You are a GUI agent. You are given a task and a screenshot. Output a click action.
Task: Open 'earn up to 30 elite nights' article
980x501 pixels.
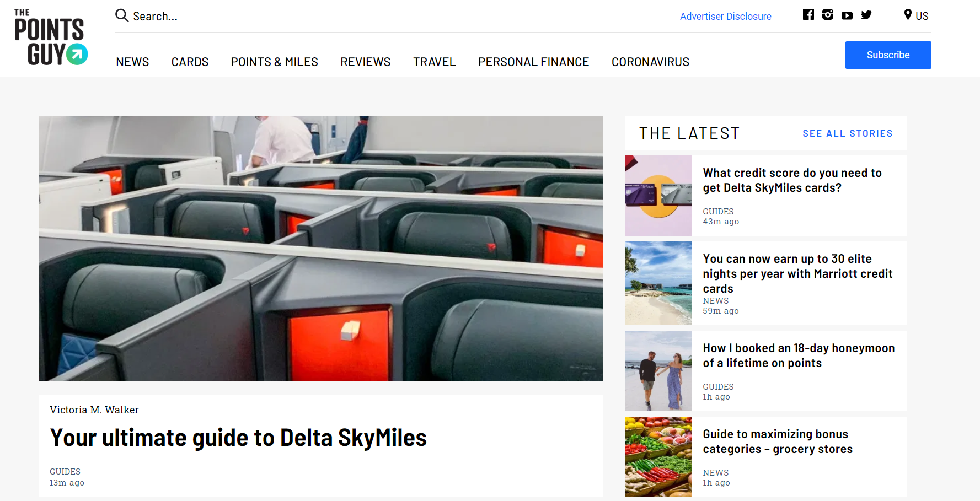pyautogui.click(x=797, y=273)
